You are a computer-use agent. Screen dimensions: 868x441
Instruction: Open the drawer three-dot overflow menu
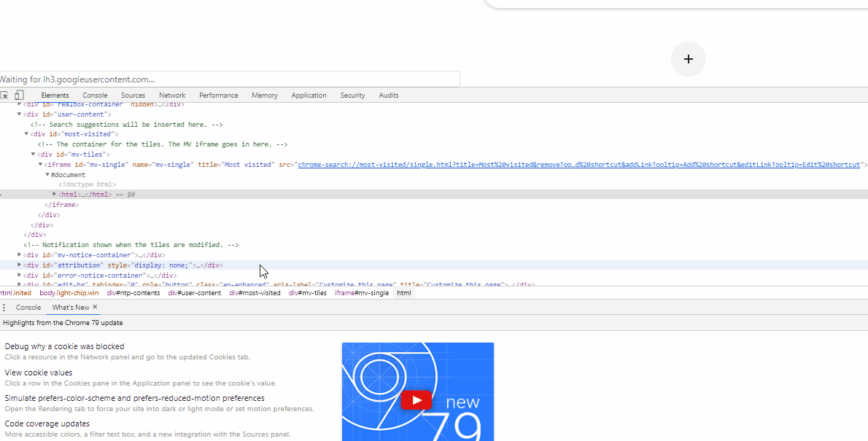(5, 307)
